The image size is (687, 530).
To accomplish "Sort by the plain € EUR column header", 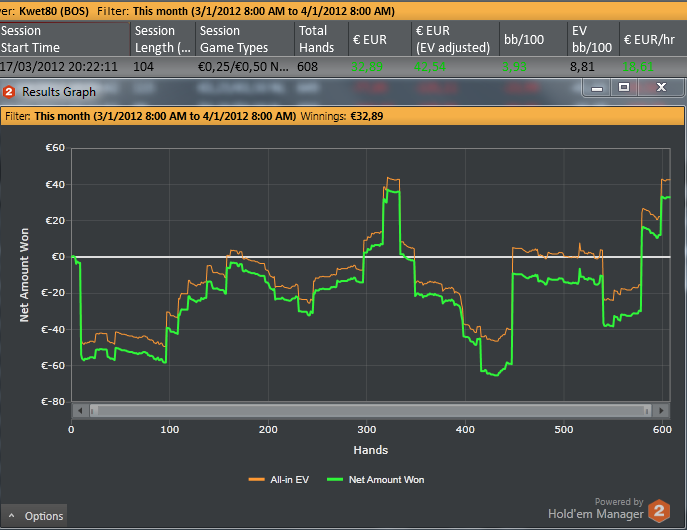I will click(380, 39).
